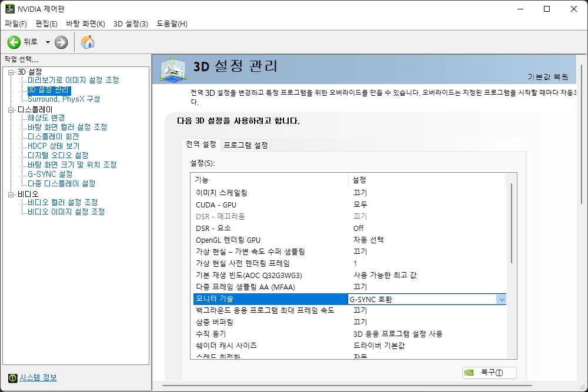Minimize the NVIDIA 제어판 window
588x392 pixels.
520,9
